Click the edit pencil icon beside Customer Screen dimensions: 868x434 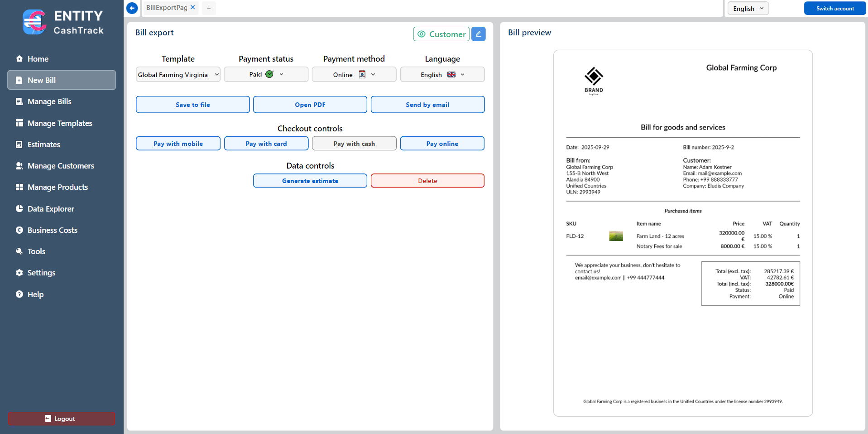click(x=478, y=34)
